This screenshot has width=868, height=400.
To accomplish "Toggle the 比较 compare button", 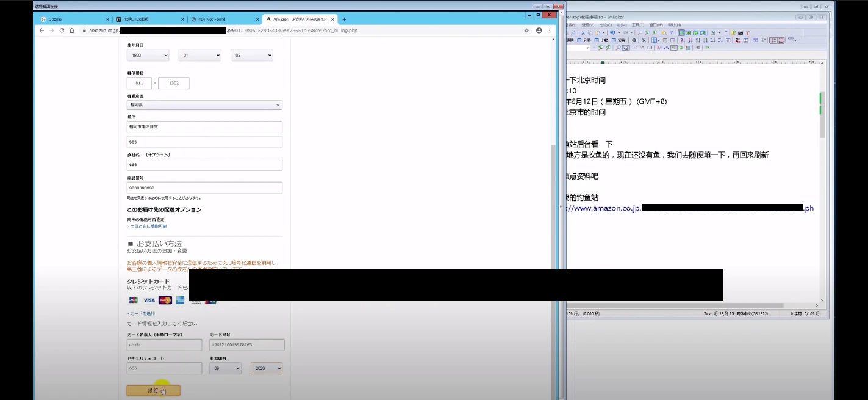I will tap(601, 40).
